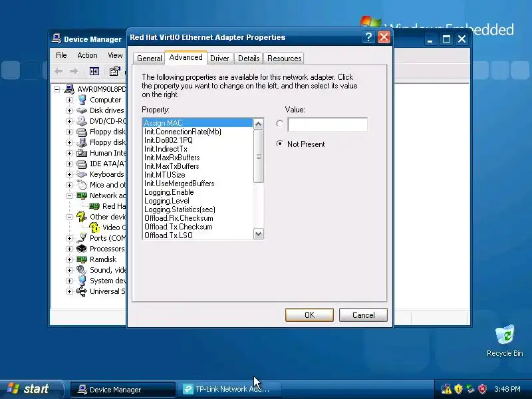Switch to TP-Link Network Adapter taskbar button
The height and width of the screenshot is (399, 532).
230,390
